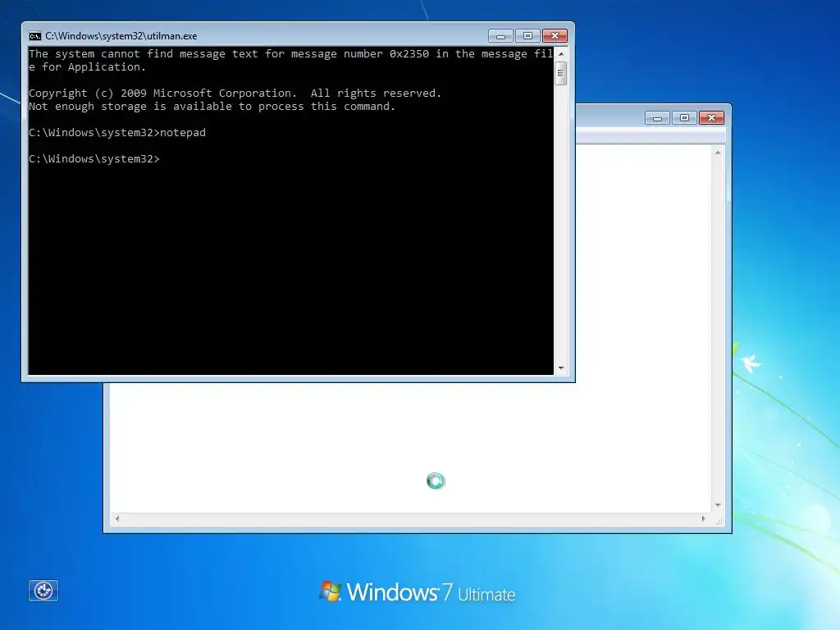Click the Notepad window resize grip

tap(719, 519)
